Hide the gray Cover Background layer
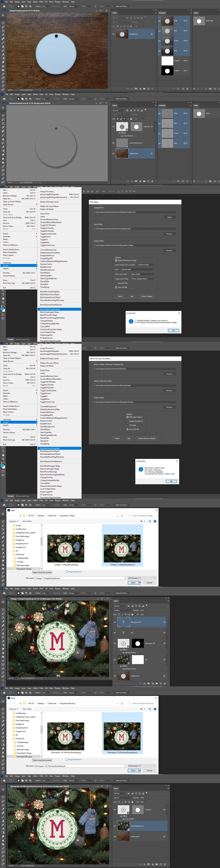The width and height of the screenshot is (220, 868). point(113,143)
